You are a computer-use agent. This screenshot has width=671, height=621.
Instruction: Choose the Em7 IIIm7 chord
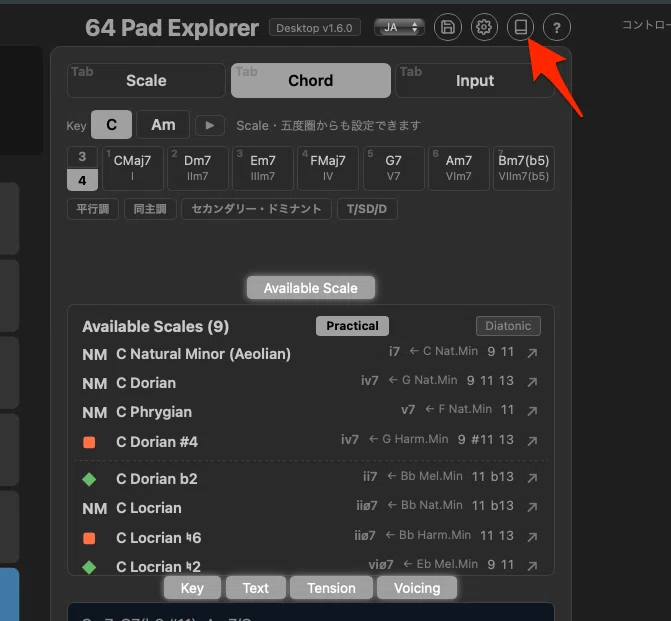point(263,168)
